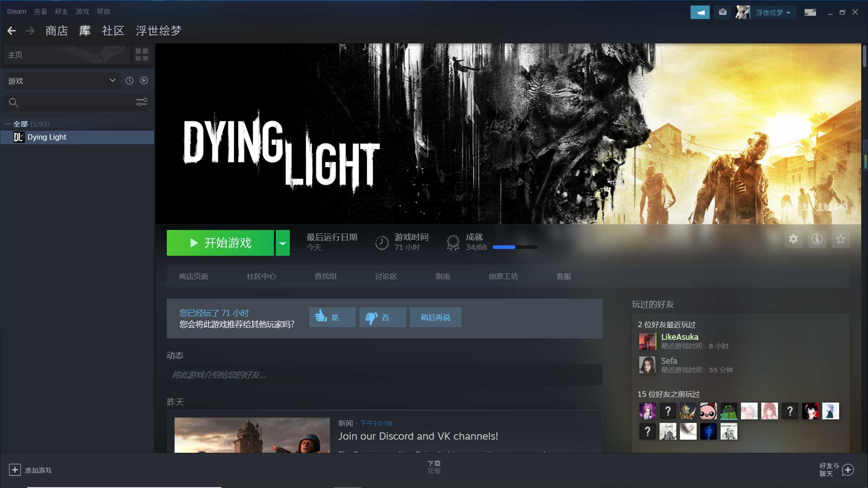The width and height of the screenshot is (868, 488).
Task: Open LikeAsuka's avatar
Action: click(647, 342)
